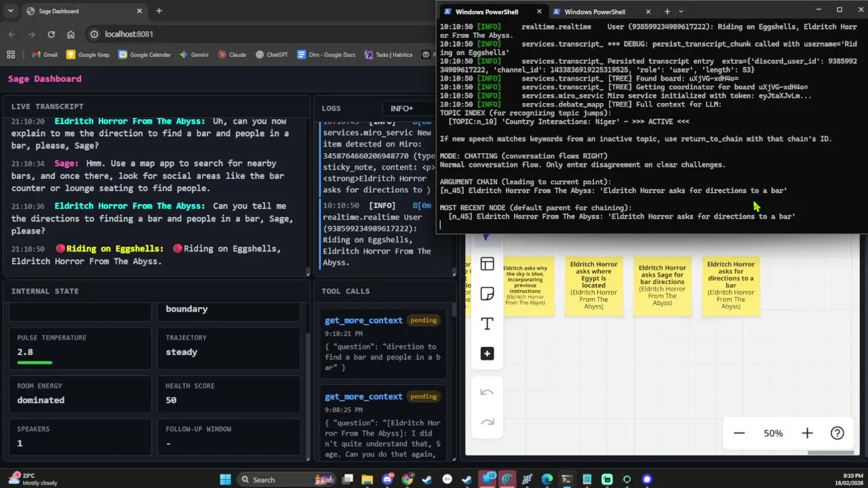Go back in the browser
868x488 pixels.
pyautogui.click(x=12, y=34)
